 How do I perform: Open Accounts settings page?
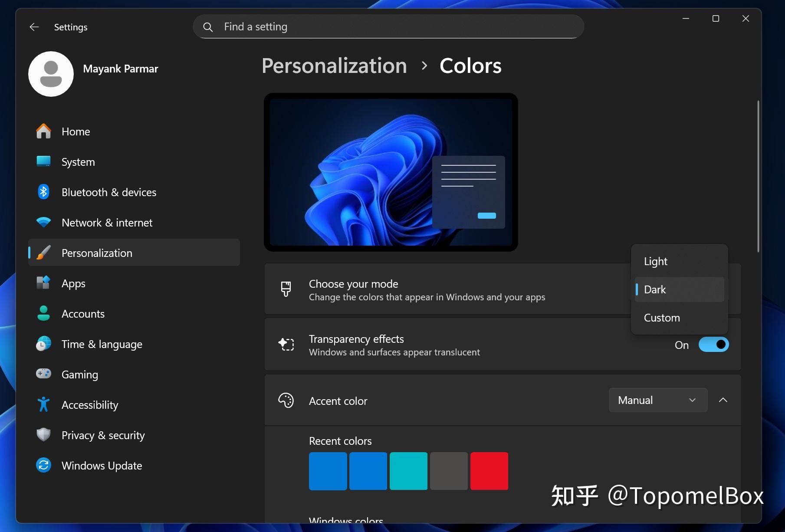tap(134, 313)
